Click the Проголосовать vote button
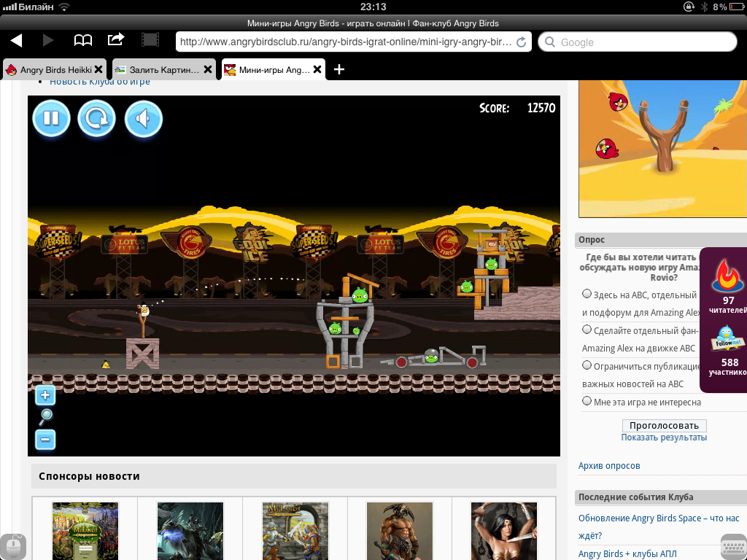Image resolution: width=747 pixels, height=560 pixels. (664, 425)
